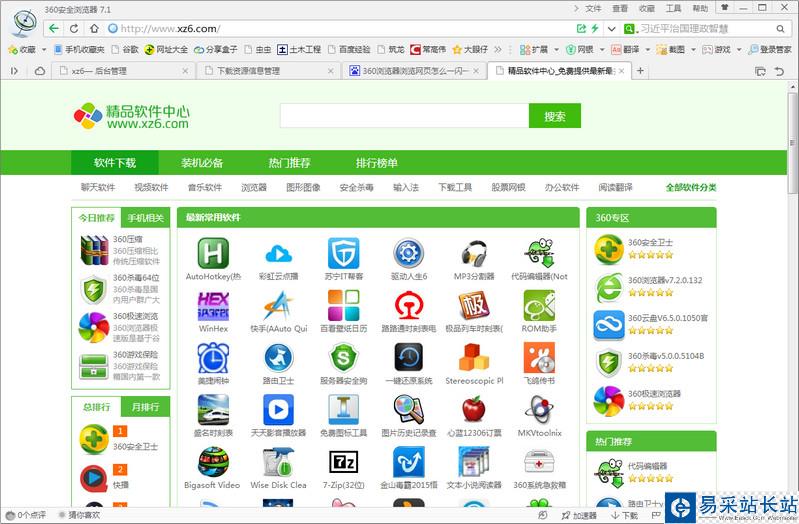
Task: Open the 输入法 category link
Action: [406, 187]
